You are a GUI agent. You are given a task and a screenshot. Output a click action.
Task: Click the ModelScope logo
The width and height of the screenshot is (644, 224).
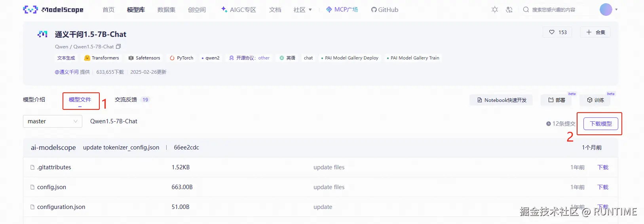(53, 10)
